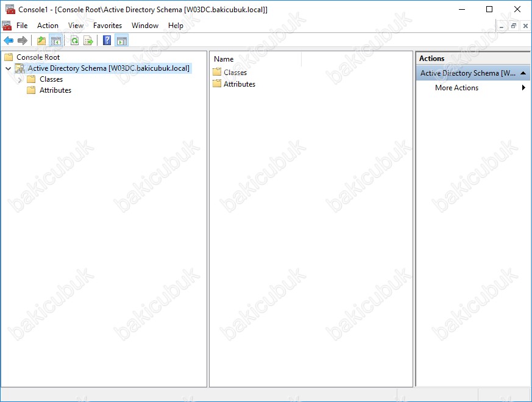The height and width of the screenshot is (402, 532).
Task: Click the Forward arrow toolbar icon
Action: (x=23, y=41)
